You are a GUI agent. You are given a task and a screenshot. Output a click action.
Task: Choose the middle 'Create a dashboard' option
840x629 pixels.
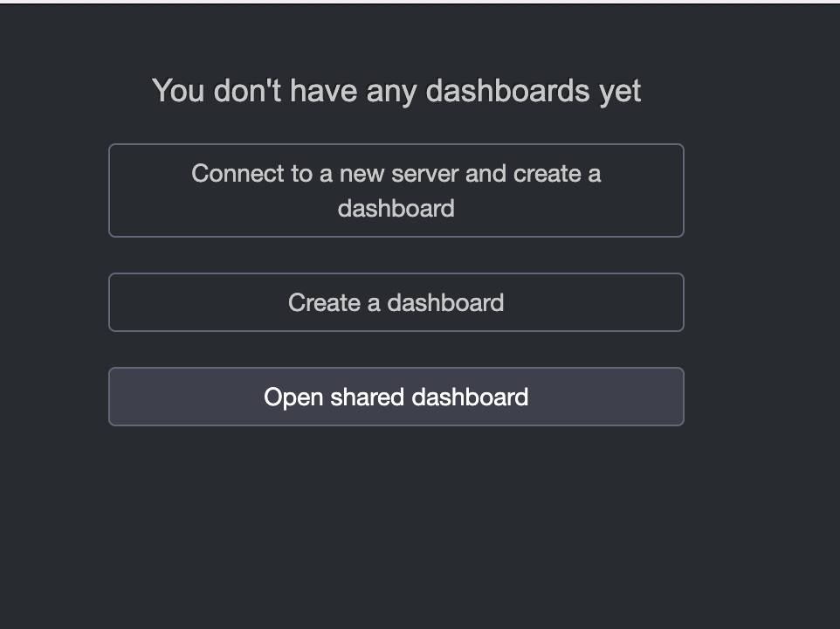pyautogui.click(x=396, y=302)
